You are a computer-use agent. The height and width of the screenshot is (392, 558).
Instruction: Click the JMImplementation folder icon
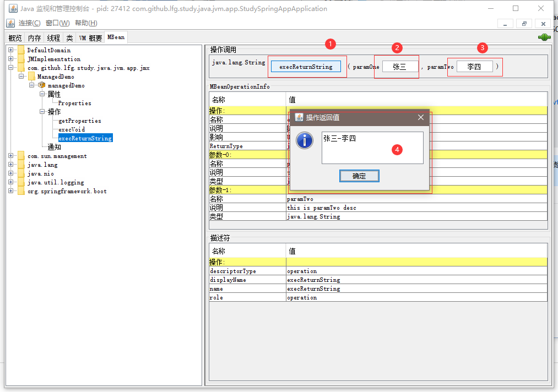coord(21,59)
